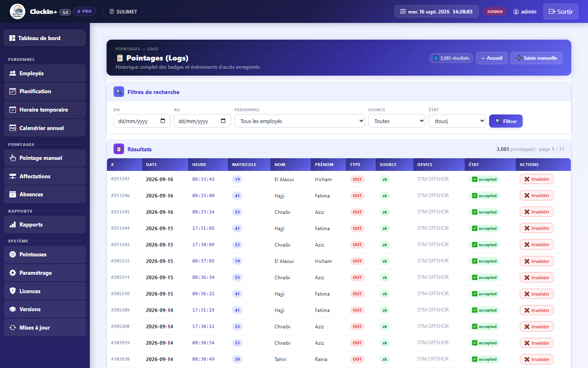Screen dimensions: 588x368
Task: Click the clipboard icon beside Résultats
Action: [x=119, y=149]
